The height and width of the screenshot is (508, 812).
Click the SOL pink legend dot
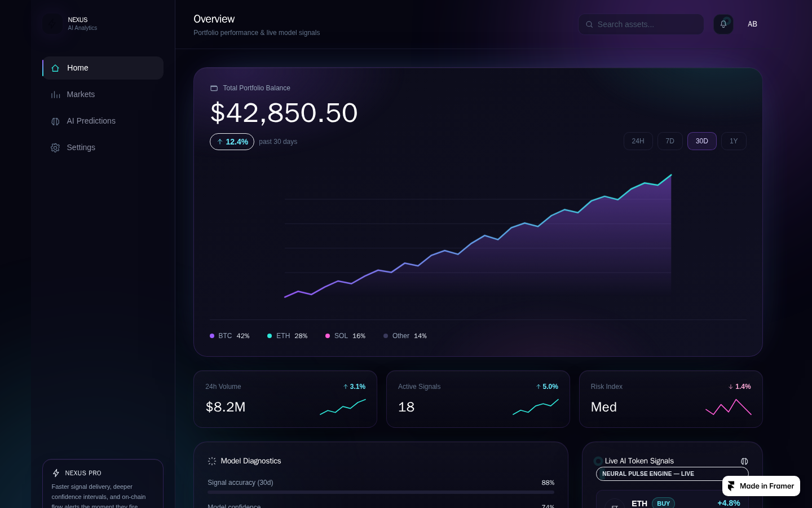pyautogui.click(x=328, y=336)
